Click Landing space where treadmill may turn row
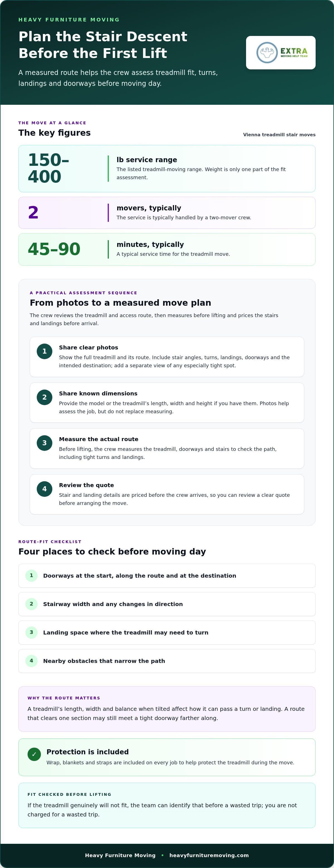This screenshot has height=868, width=334. click(167, 633)
